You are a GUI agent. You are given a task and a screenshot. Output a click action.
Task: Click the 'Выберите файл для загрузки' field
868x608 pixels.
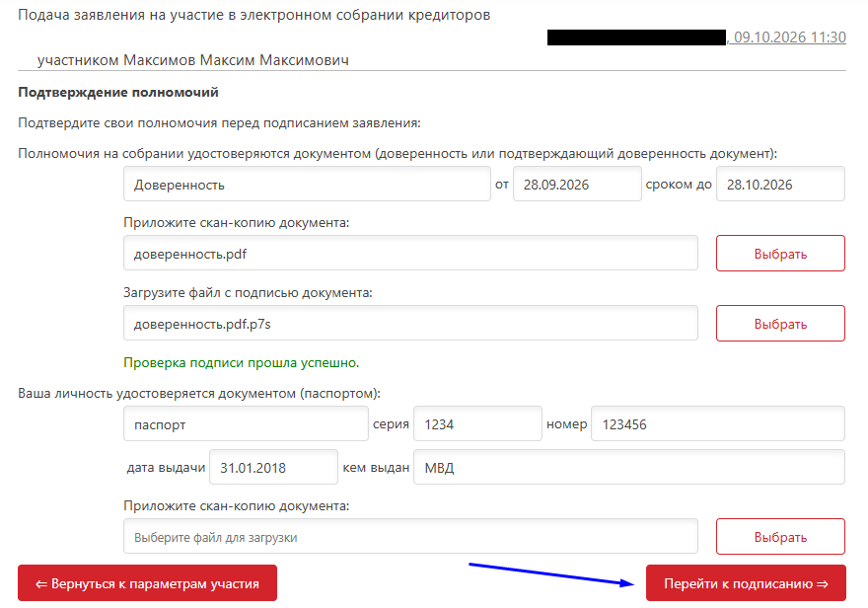[410, 537]
